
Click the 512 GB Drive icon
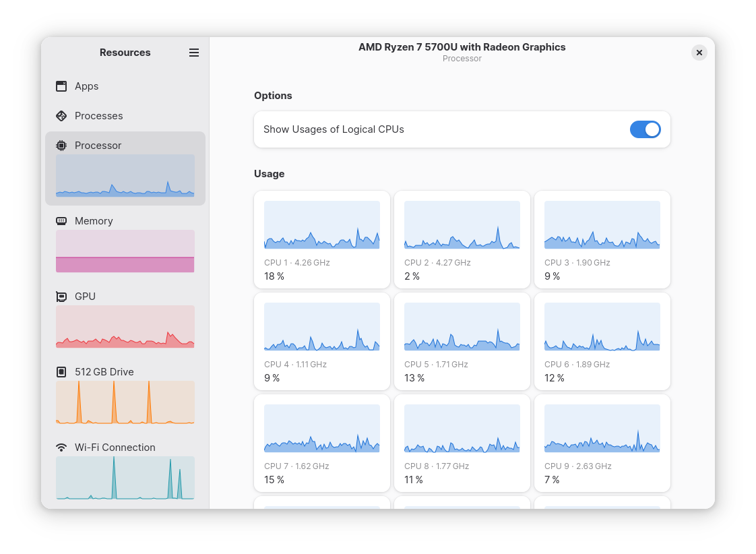(61, 372)
